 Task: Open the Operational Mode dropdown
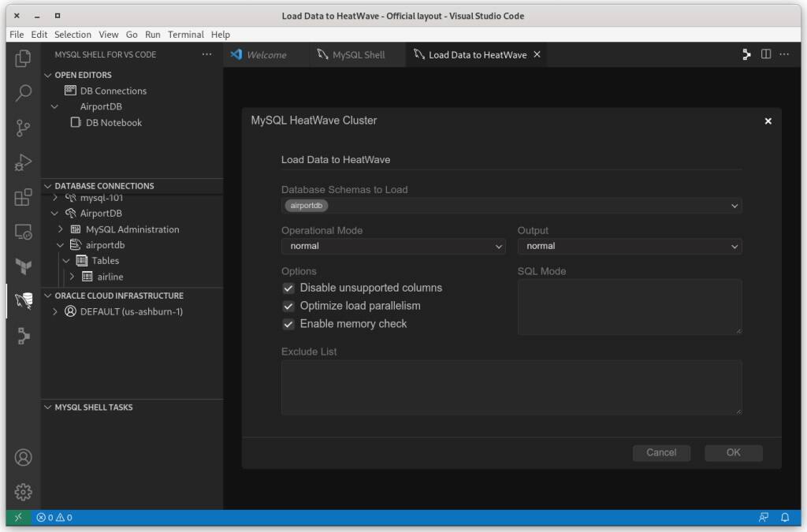393,246
